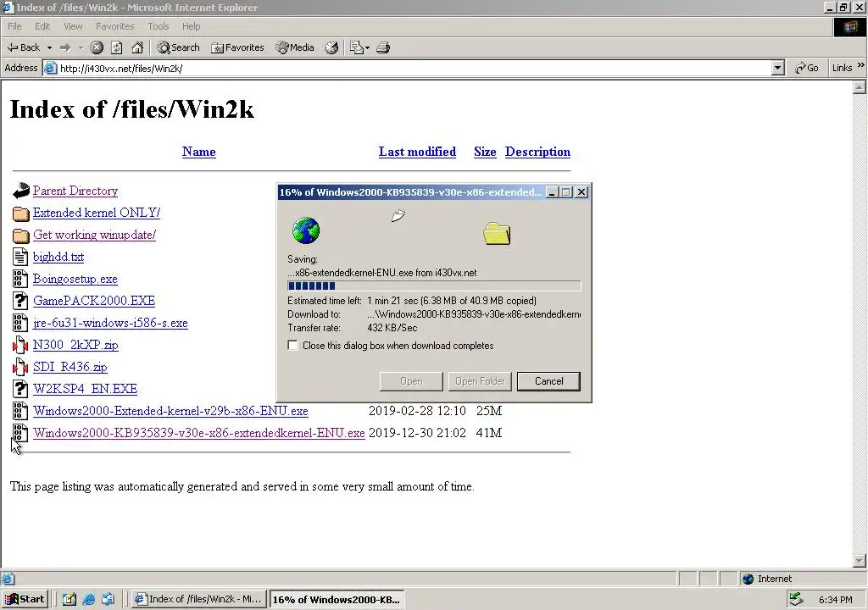The image size is (868, 610).
Task: Open the Edit menu
Action: coord(42,26)
